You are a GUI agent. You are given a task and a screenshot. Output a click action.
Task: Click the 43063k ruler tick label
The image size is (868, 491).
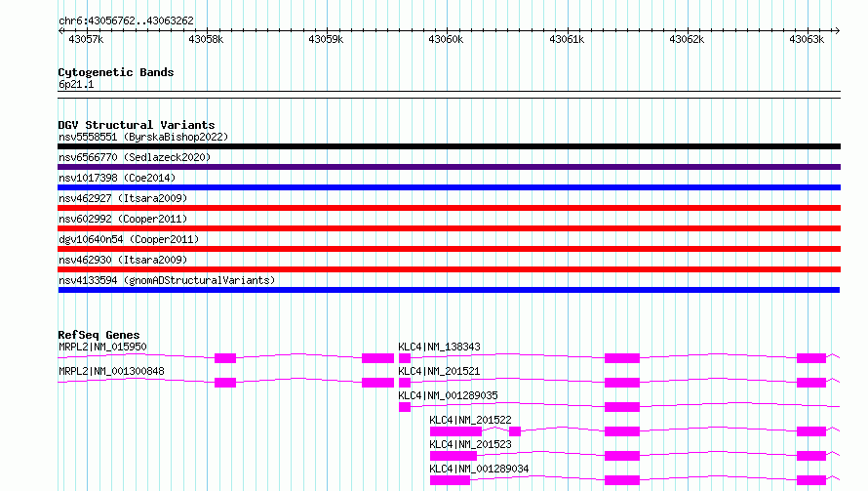tap(807, 39)
